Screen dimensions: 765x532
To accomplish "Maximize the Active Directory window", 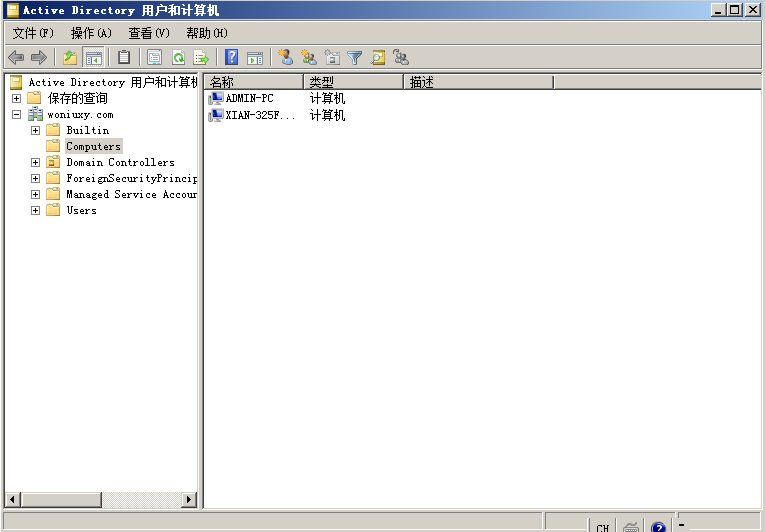I will click(734, 10).
